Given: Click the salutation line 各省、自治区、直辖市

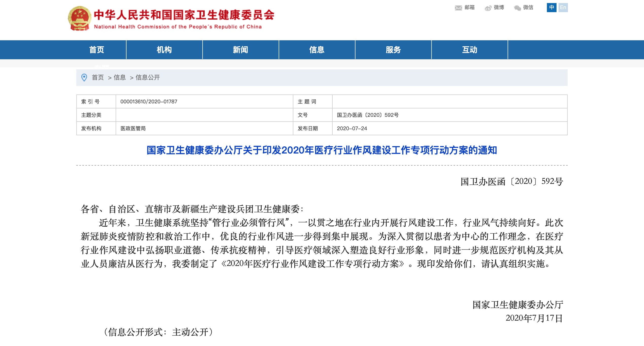Looking at the screenshot, I should (x=192, y=209).
